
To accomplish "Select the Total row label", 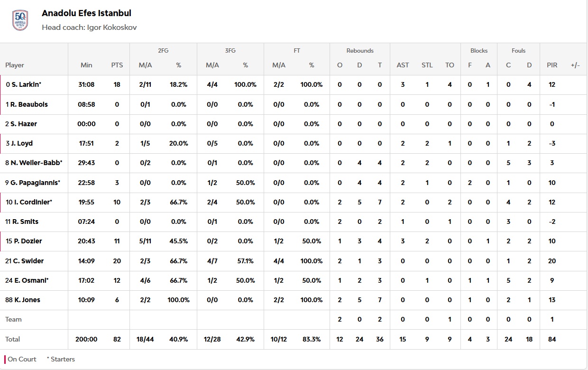I will pos(13,339).
